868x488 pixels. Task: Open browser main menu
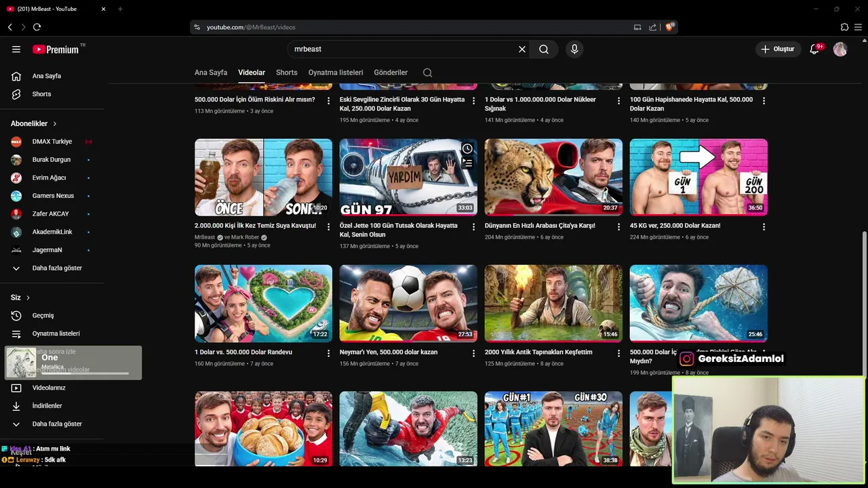[x=859, y=27]
